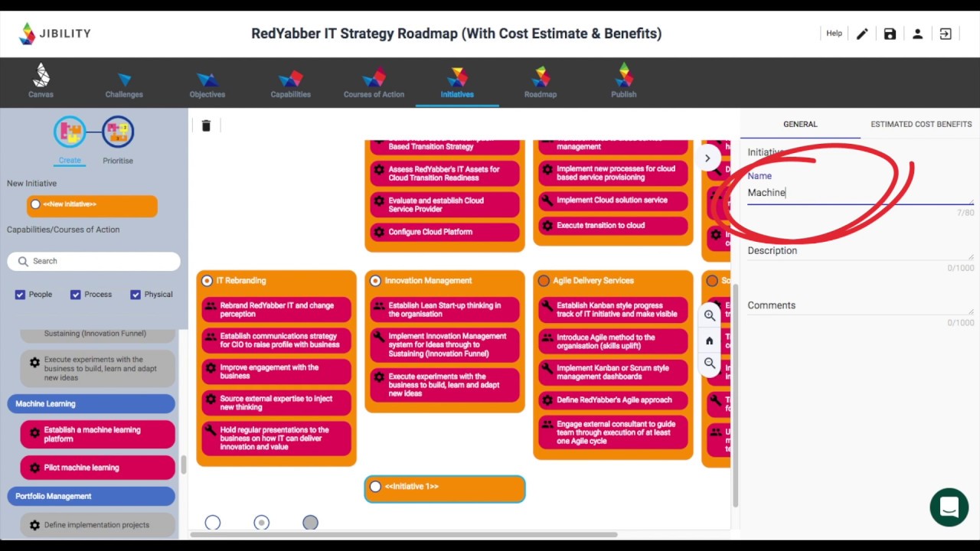Image resolution: width=980 pixels, height=551 pixels.
Task: Click the sign out icon
Action: point(946,34)
